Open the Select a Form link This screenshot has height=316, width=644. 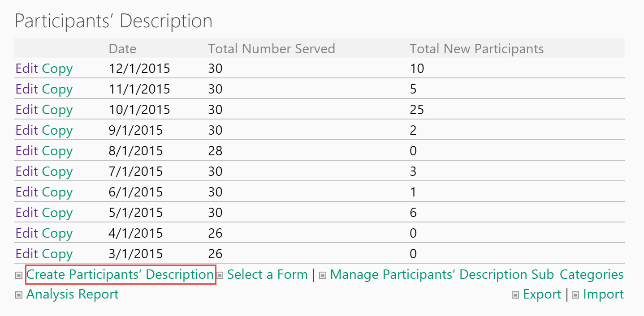coord(268,274)
